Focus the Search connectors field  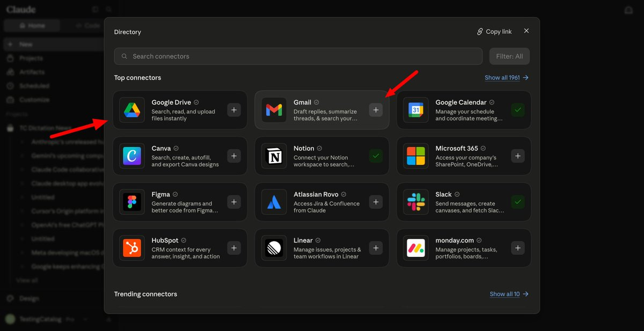[x=298, y=56]
